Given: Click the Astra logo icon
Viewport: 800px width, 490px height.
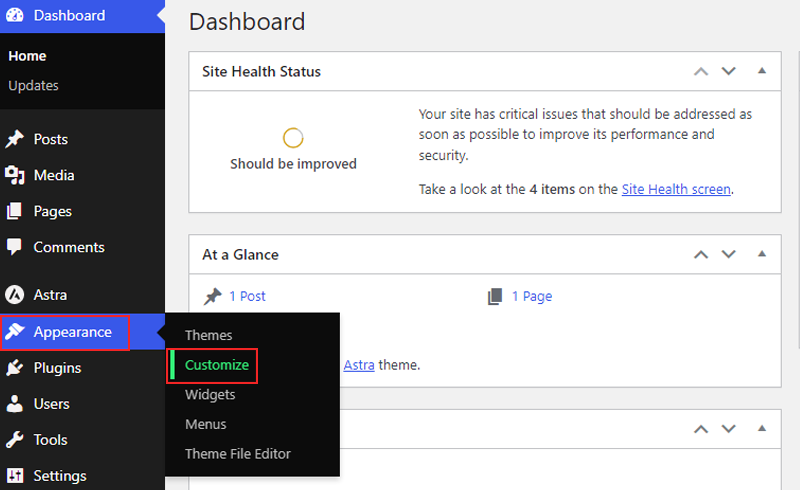Looking at the screenshot, I should (15, 295).
